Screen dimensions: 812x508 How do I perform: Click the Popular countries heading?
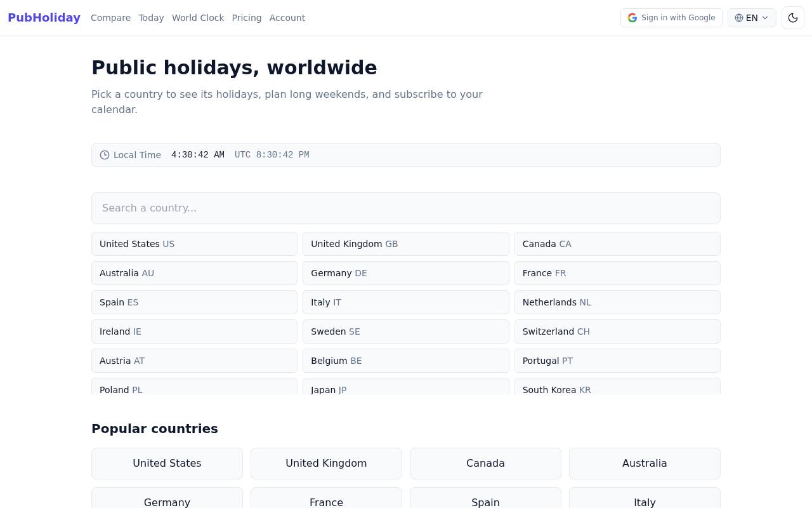[x=155, y=429]
